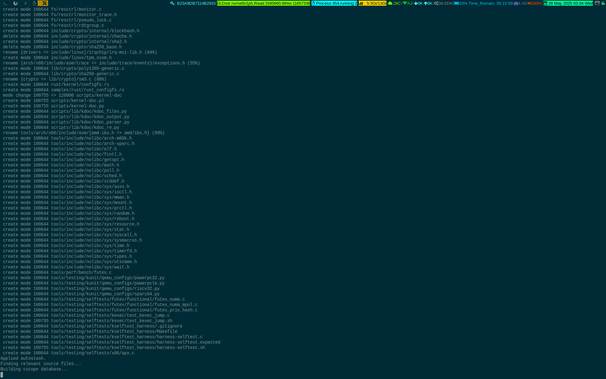Click the 'Building cscope database...' output line
The image size is (606, 379).
(34, 369)
